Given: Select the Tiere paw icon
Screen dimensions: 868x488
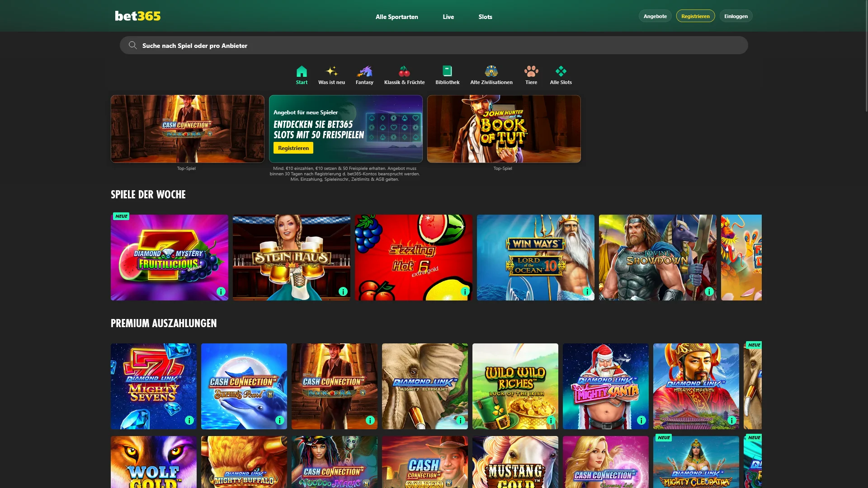Looking at the screenshot, I should [531, 71].
